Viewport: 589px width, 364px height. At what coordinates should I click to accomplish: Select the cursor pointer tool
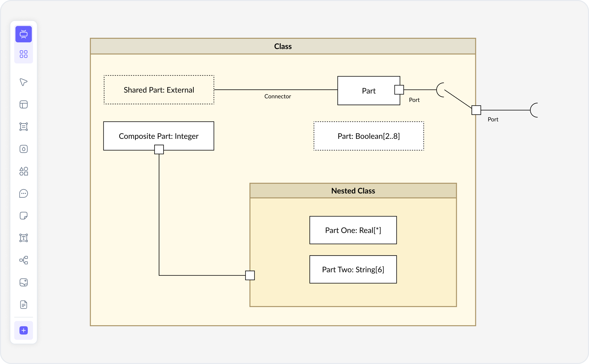pos(24,82)
